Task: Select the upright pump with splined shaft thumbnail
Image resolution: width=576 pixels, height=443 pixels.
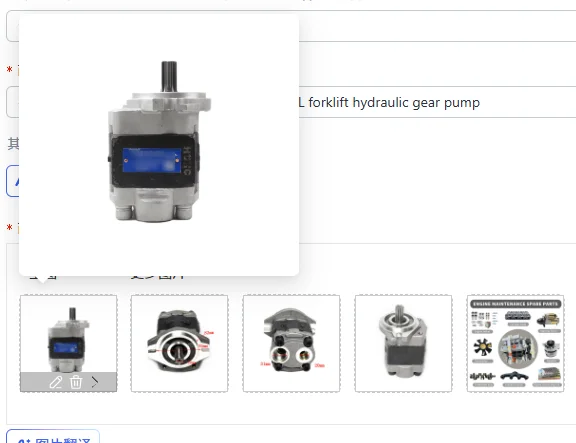Action: click(x=403, y=343)
